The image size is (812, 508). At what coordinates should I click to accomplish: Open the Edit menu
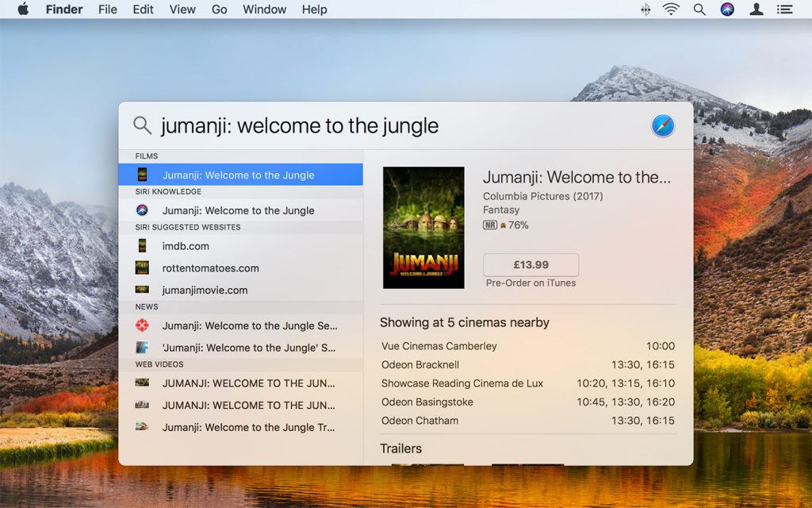[143, 10]
